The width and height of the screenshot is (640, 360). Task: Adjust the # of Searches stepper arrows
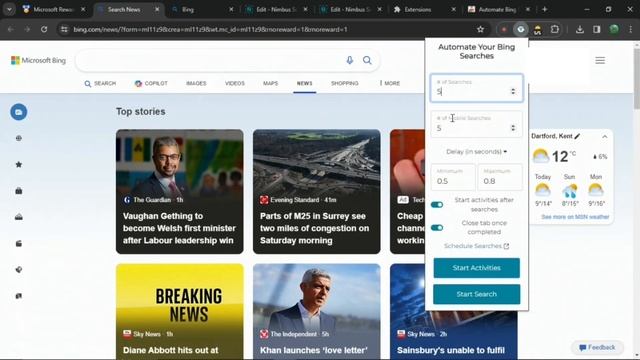pos(513,91)
